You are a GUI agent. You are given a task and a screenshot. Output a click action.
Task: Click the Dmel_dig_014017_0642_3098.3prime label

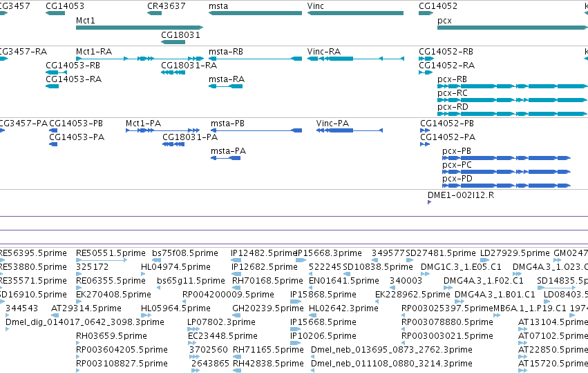pyautogui.click(x=85, y=322)
